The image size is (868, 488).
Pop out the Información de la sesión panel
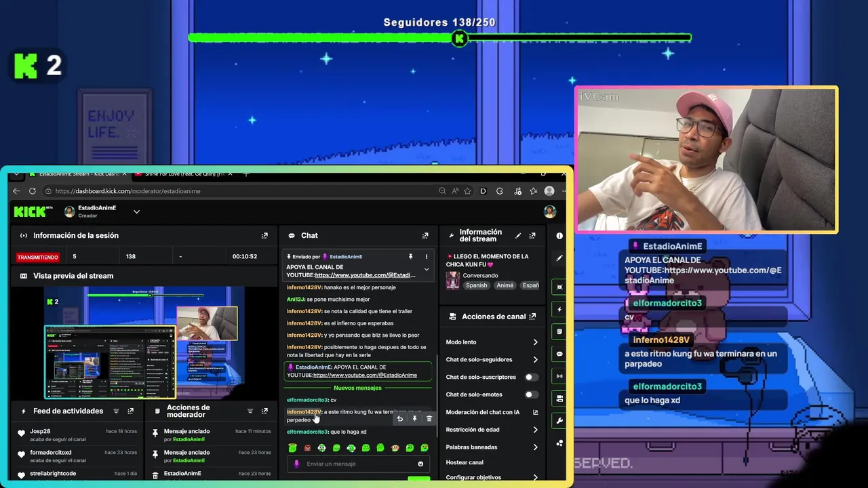point(264,236)
